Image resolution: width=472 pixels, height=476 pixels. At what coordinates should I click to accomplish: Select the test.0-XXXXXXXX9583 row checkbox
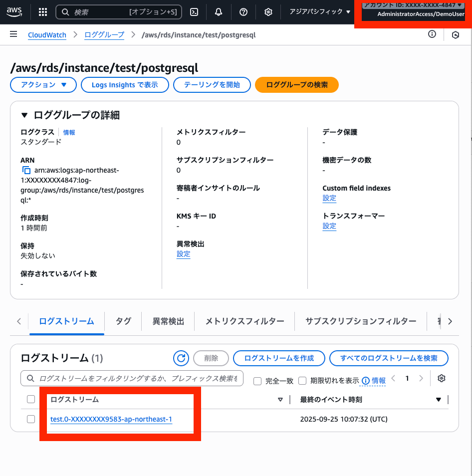point(31,419)
